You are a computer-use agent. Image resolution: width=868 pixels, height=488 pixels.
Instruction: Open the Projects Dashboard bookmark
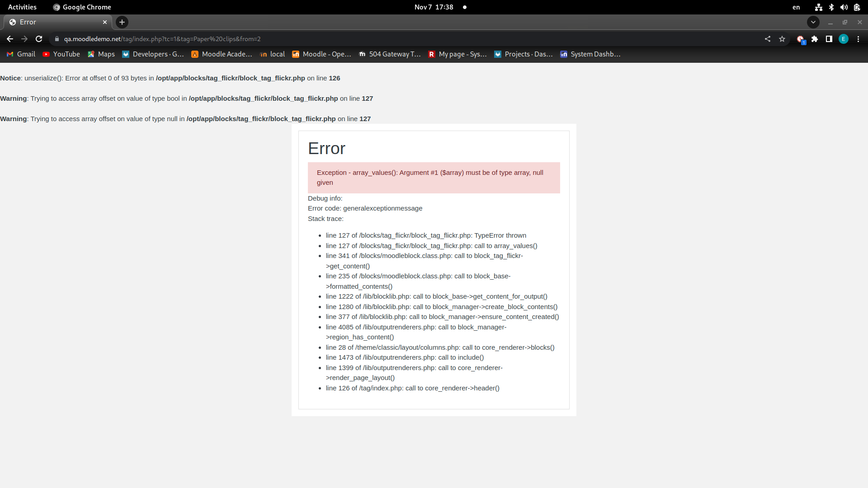coord(524,54)
